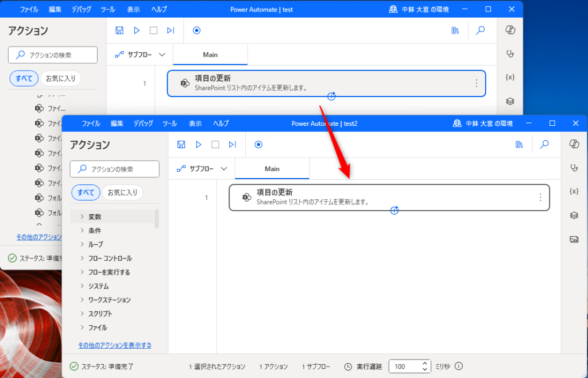Screen dimensions: 588x378
Task: Open the デバッグ menu in test2 window
Action: pyautogui.click(x=143, y=124)
